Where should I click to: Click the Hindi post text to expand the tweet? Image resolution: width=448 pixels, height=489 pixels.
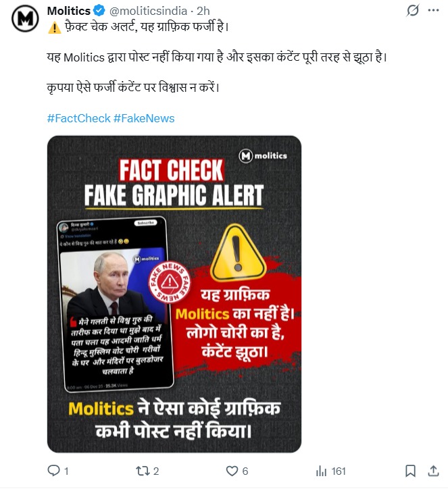point(217,57)
